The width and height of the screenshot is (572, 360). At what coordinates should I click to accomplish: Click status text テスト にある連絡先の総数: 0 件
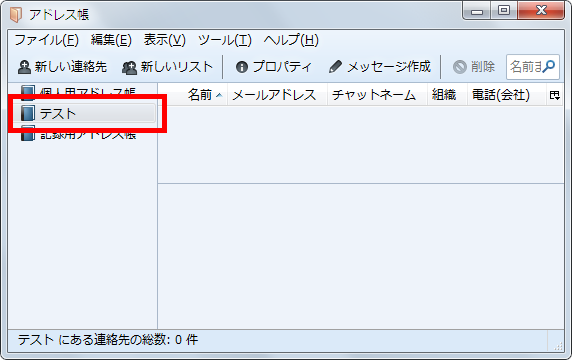pos(108,340)
